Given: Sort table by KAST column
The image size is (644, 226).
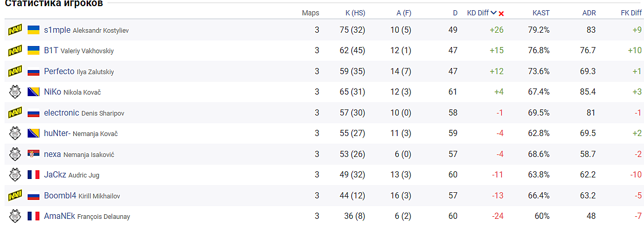Looking at the screenshot, I should pos(541,13).
